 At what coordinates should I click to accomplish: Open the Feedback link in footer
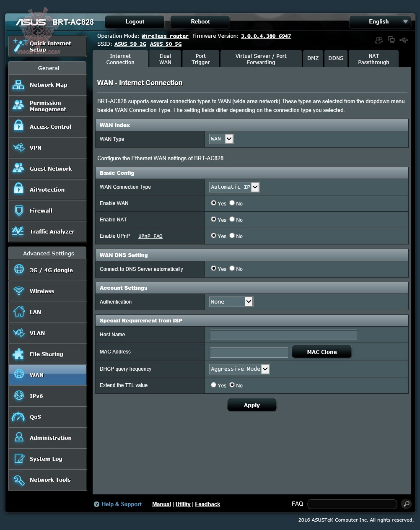[x=207, y=504]
